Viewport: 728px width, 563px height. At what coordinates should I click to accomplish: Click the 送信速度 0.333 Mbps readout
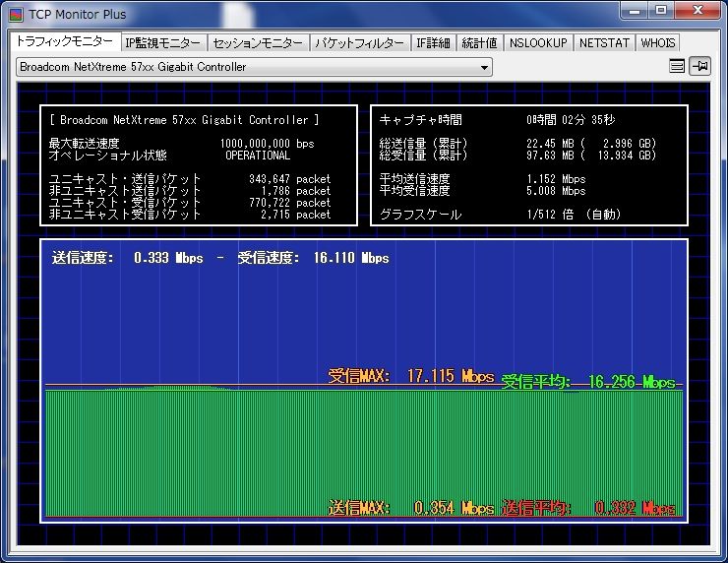[128, 258]
